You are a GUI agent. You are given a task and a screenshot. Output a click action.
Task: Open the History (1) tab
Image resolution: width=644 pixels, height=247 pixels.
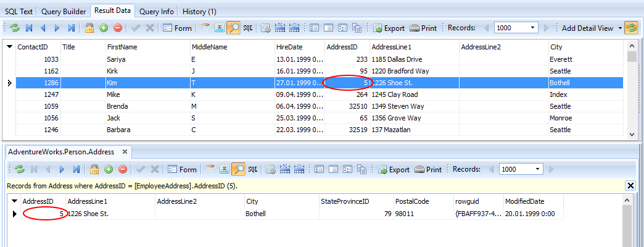click(199, 11)
